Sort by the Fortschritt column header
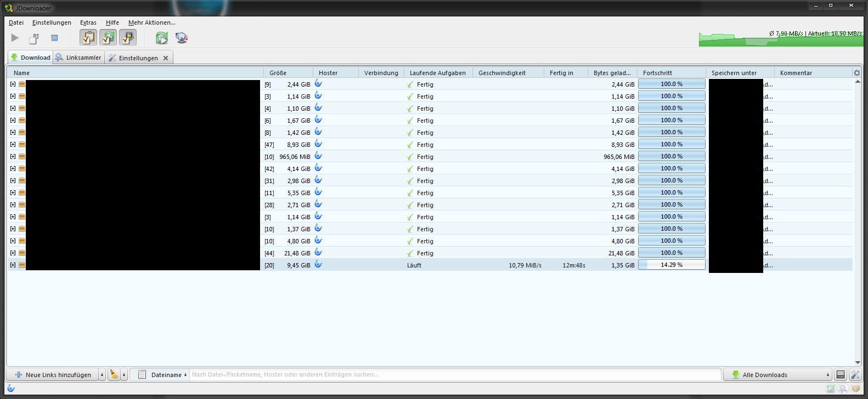Image resolution: width=868 pixels, height=399 pixels. tap(672, 73)
